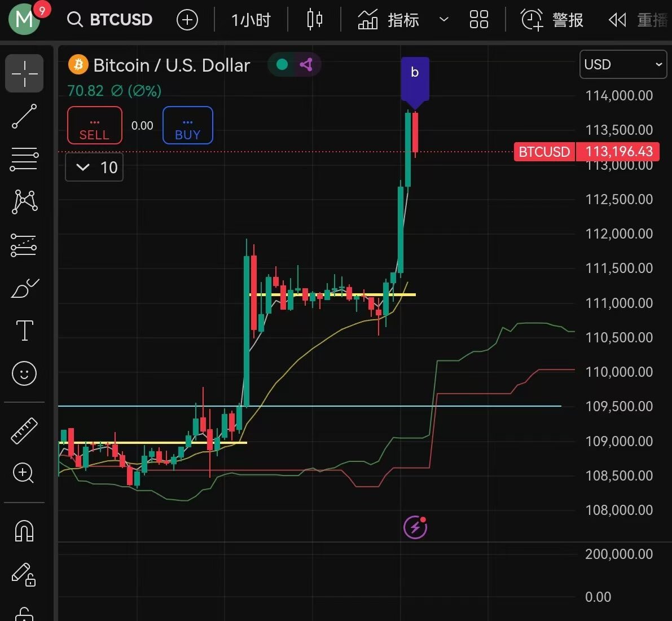The image size is (672, 621).
Task: Toggle stay in drawing mode
Action: click(x=24, y=574)
